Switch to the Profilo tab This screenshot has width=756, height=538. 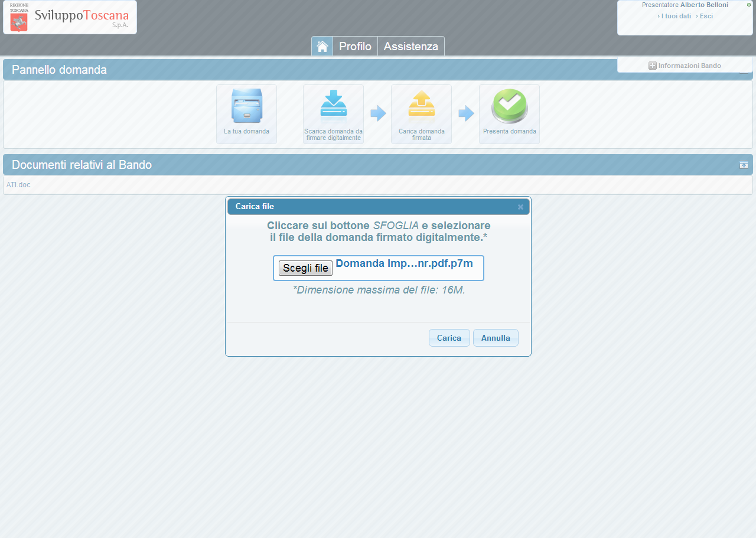[x=355, y=46]
